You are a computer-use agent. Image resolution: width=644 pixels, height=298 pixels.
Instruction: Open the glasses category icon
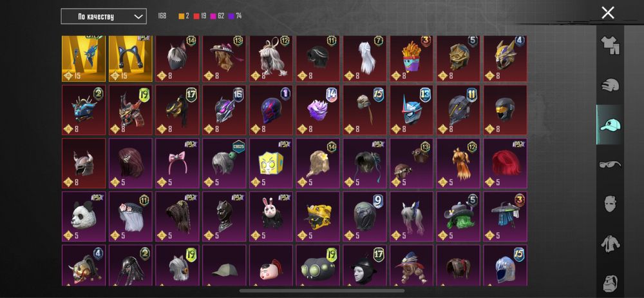click(x=611, y=164)
